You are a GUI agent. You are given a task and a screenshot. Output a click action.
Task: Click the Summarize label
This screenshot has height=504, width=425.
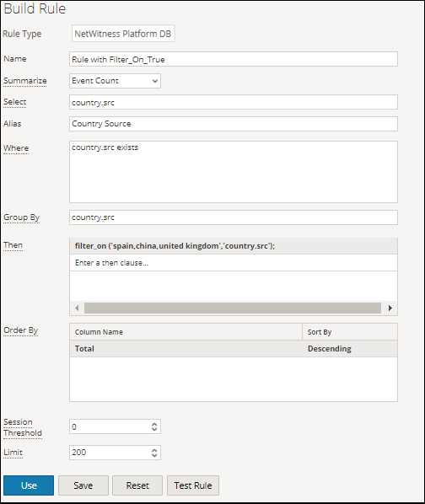[25, 81]
